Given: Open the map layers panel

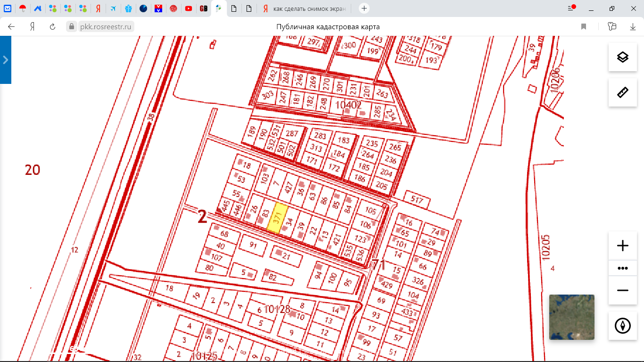Looking at the screenshot, I should click(x=622, y=57).
